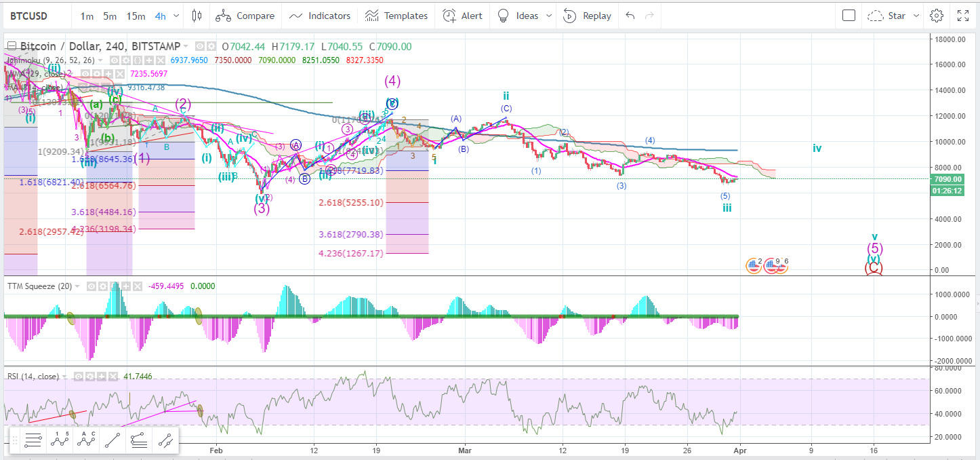Collapse the chart legend box
980x460 pixels.
[x=12, y=45]
